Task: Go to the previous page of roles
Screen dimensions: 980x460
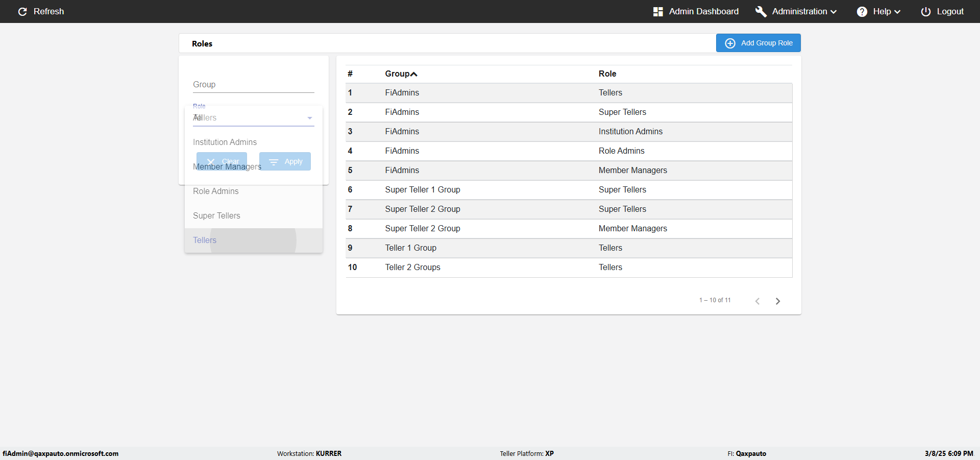Action: click(757, 301)
